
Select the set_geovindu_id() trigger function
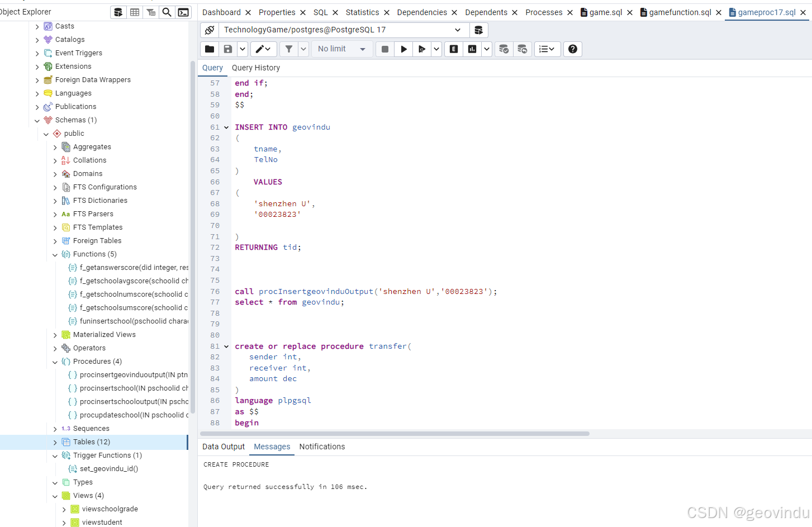coord(109,469)
